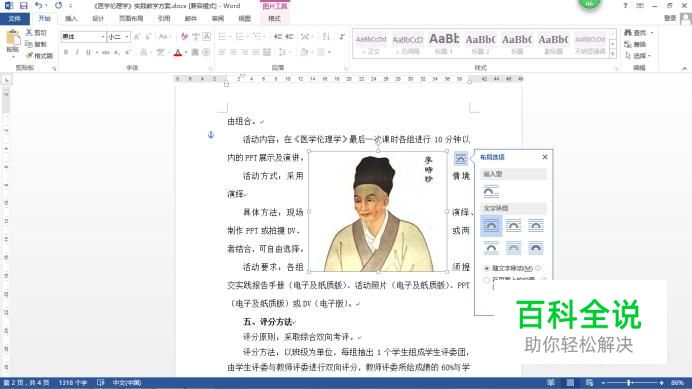Click the Undo icon in quick access toolbar
The image size is (692, 389).
pyautogui.click(x=38, y=6)
